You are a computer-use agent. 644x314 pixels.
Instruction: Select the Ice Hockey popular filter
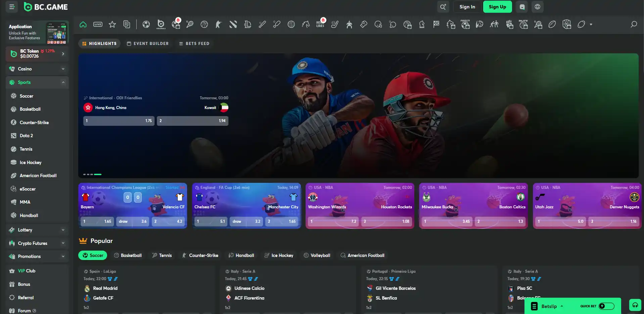point(279,255)
